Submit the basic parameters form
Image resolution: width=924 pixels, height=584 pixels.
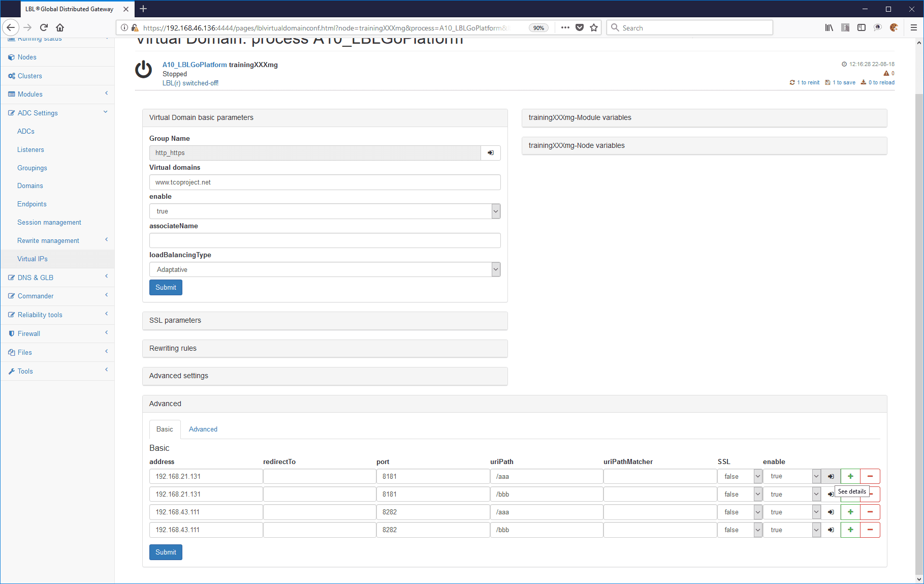[166, 287]
